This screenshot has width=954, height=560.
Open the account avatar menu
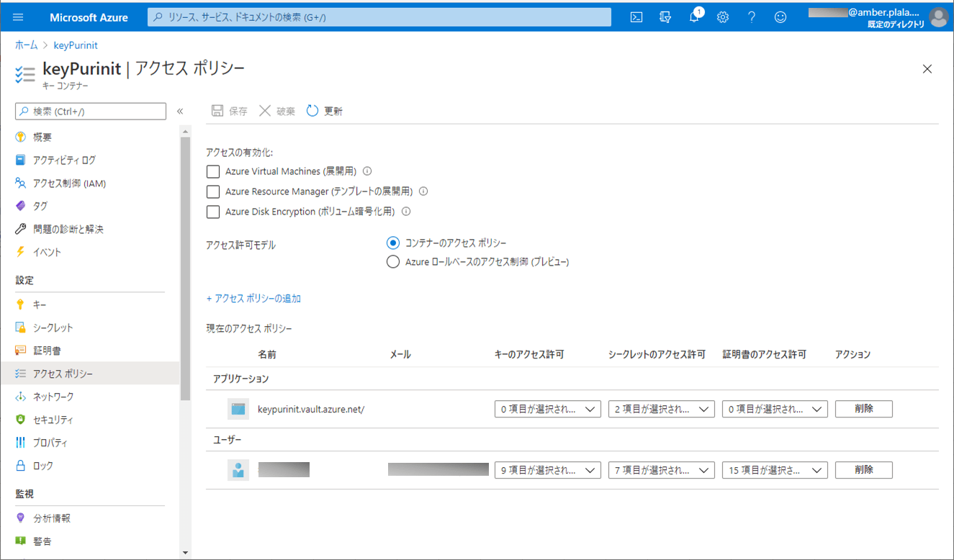pyautogui.click(x=938, y=17)
